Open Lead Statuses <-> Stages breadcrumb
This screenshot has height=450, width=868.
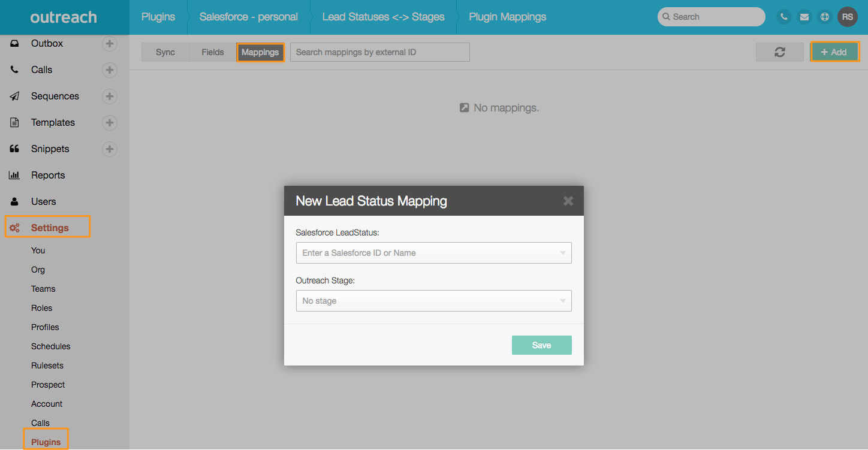(x=384, y=17)
